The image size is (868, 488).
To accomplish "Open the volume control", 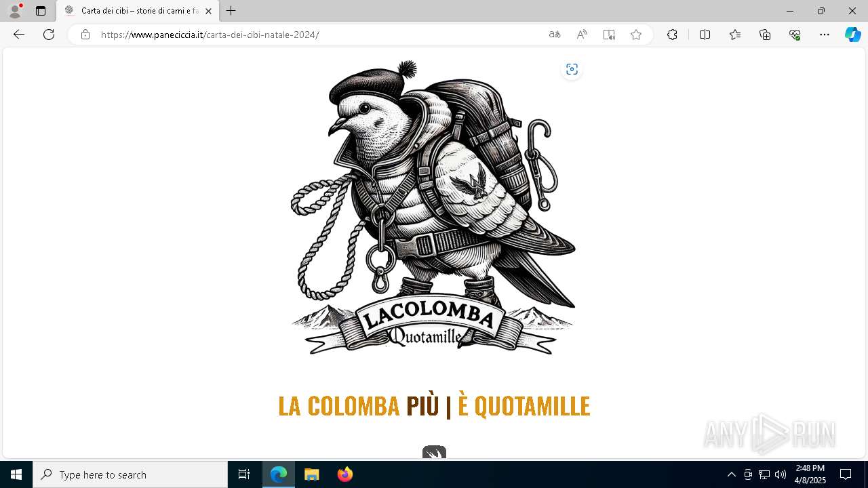I will pos(781,474).
